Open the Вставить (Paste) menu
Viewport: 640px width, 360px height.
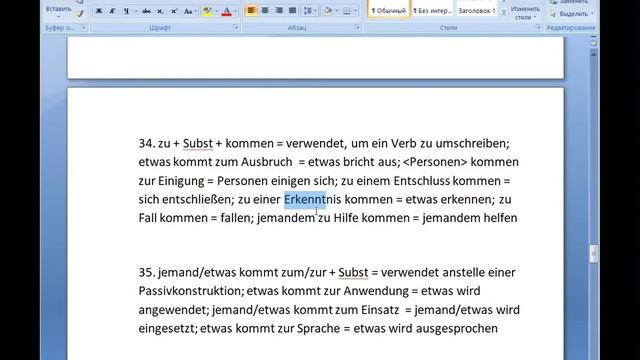coord(58,11)
